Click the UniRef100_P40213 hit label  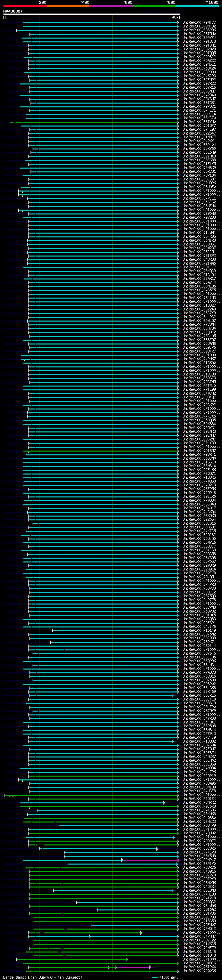(199, 485)
